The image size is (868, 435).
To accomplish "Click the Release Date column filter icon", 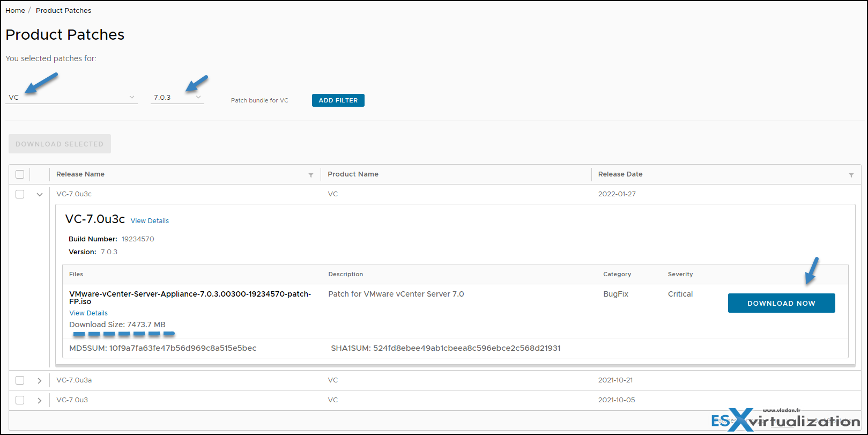I will tap(851, 175).
